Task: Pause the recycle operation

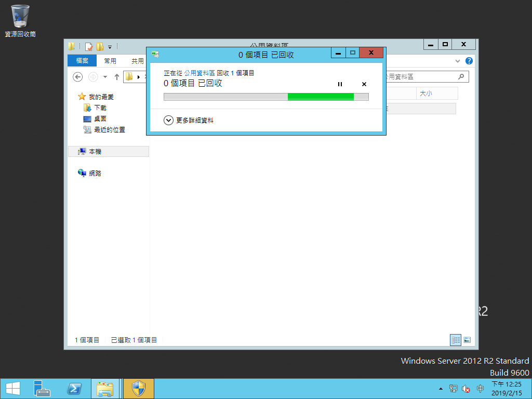Action: [x=340, y=84]
